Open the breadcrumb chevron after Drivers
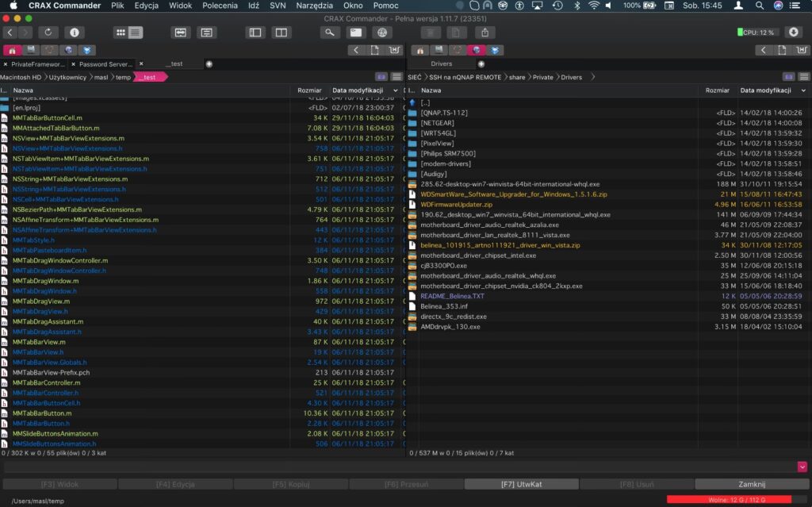The width and height of the screenshot is (812, 507). 592,77
